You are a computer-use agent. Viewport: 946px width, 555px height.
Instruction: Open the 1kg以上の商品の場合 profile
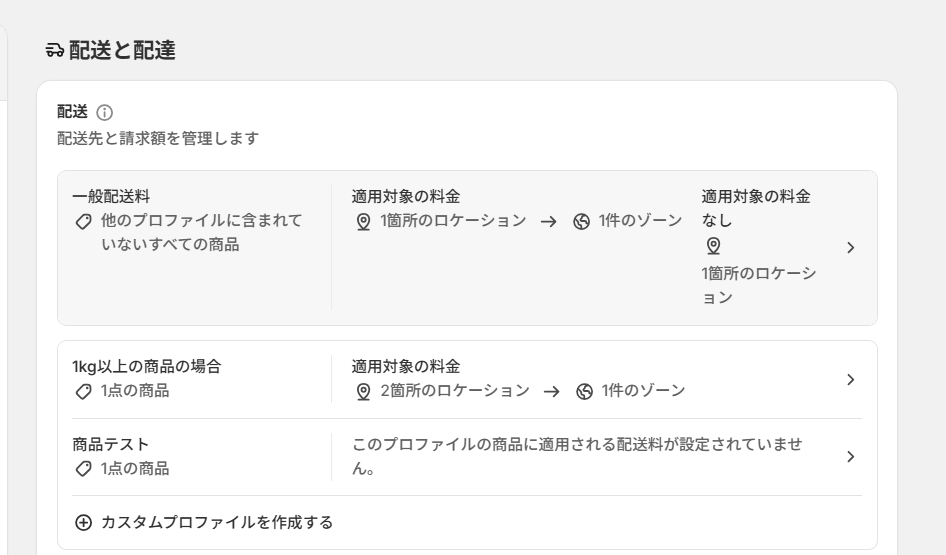point(147,367)
